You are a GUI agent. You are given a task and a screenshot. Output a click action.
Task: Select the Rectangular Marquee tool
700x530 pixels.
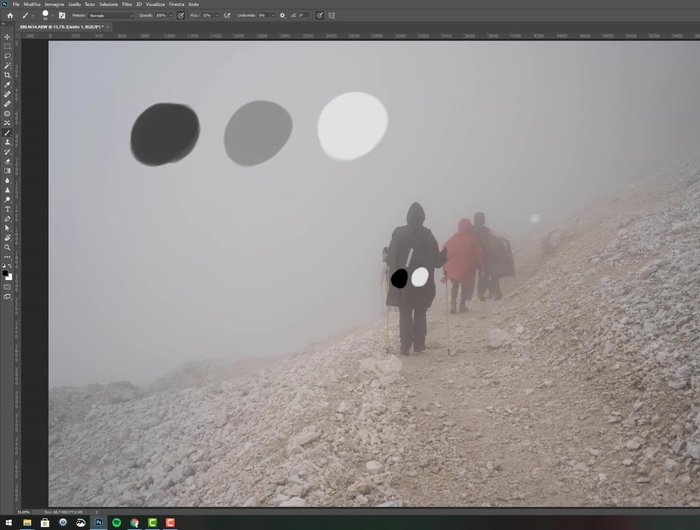7,46
